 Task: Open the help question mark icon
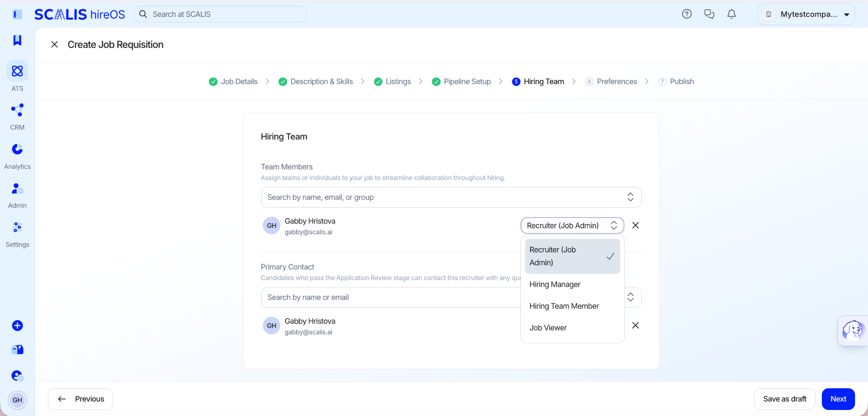click(687, 14)
